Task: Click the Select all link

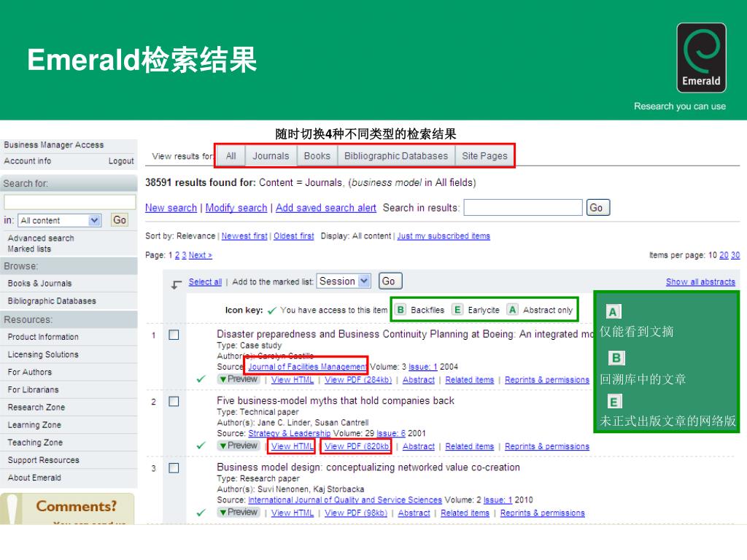Action: click(x=205, y=282)
